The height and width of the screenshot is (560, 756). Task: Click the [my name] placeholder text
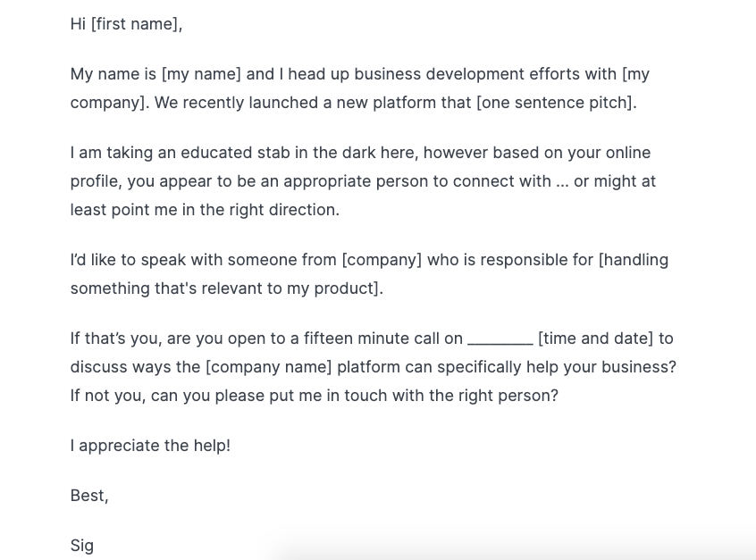201,74
